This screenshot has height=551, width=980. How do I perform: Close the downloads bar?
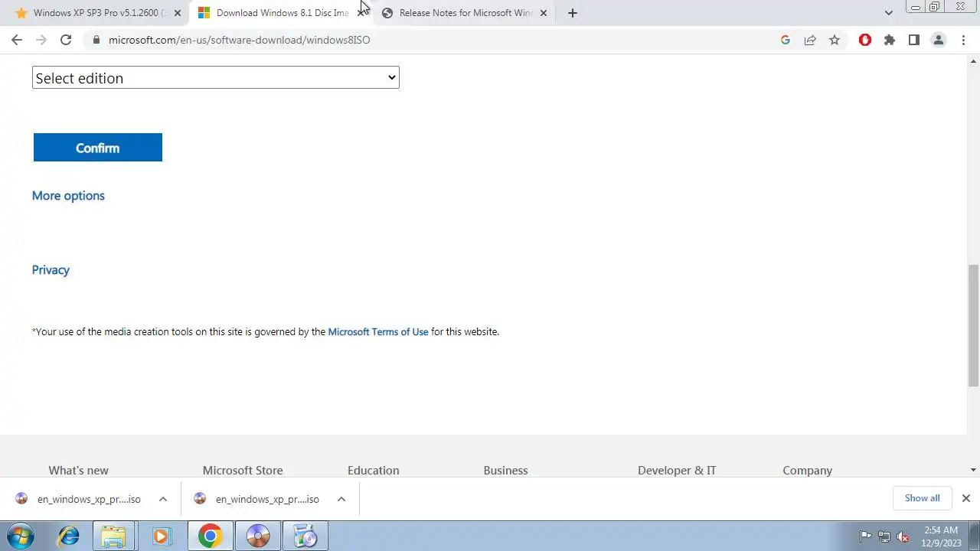(966, 498)
